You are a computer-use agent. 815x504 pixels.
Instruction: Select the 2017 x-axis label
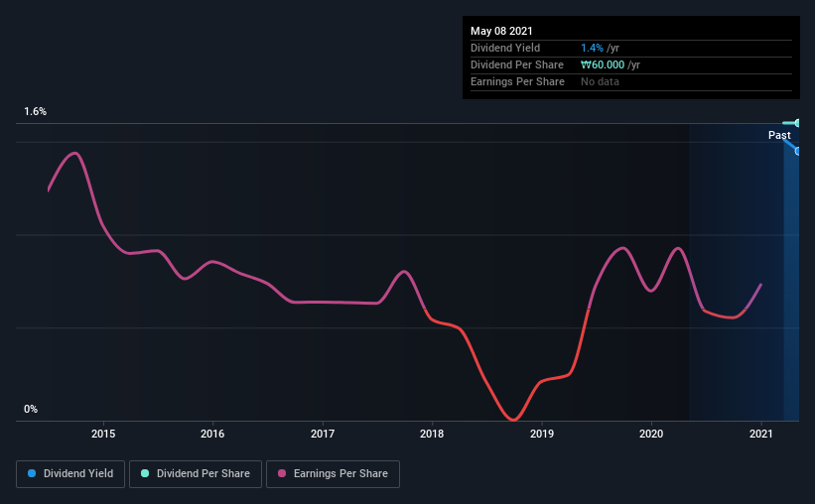(x=323, y=434)
